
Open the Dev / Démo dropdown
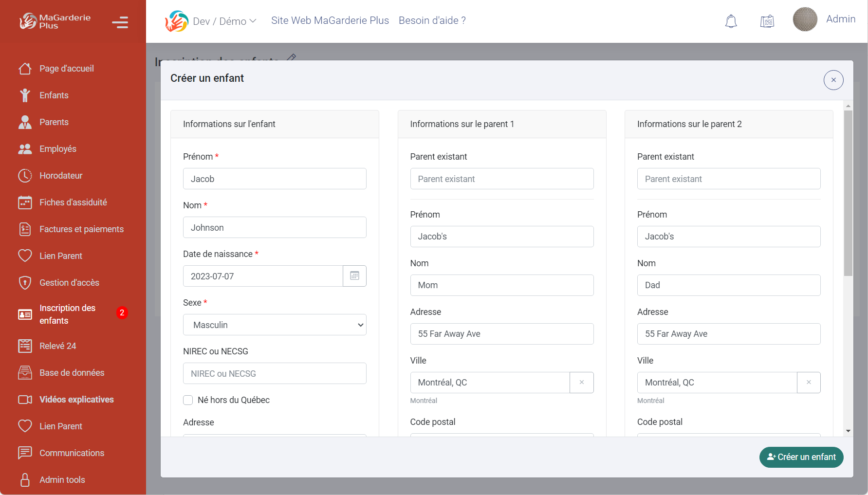(224, 21)
